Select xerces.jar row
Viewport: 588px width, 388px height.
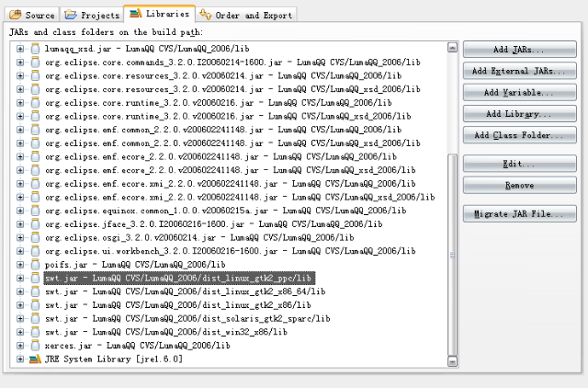tap(137, 346)
